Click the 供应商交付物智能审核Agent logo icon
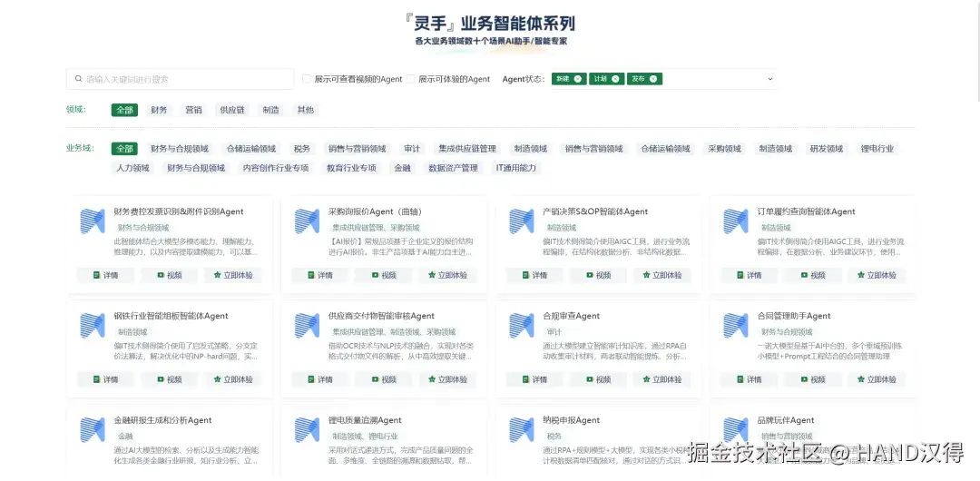The height and width of the screenshot is (481, 980). pos(307,326)
